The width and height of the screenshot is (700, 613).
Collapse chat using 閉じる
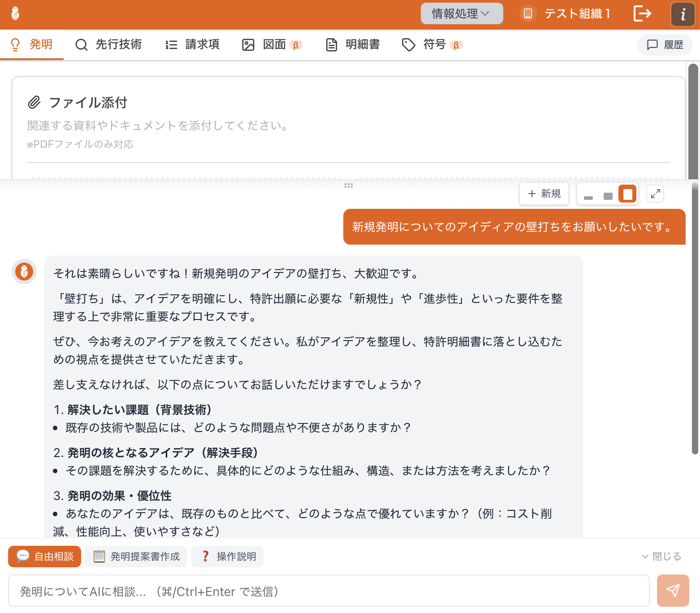661,557
